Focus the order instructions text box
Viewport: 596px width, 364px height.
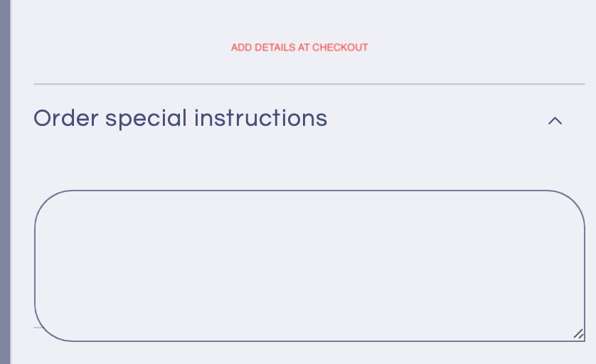point(309,265)
